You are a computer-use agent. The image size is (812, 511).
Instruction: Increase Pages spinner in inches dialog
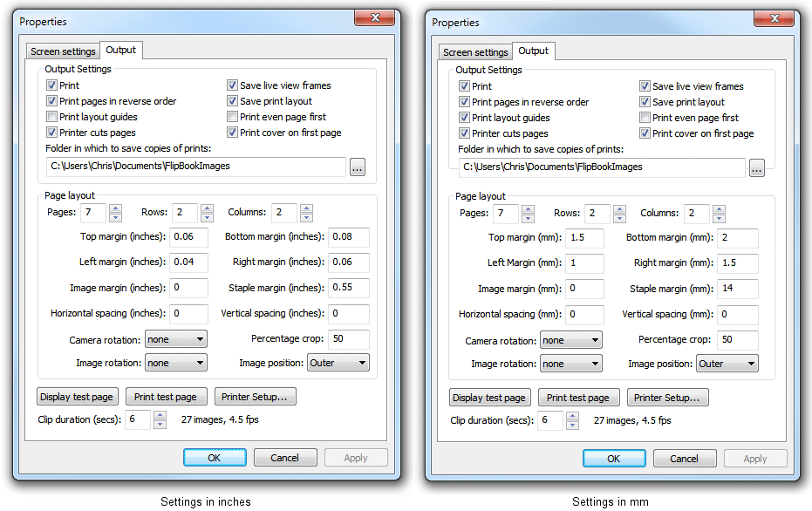[x=115, y=208]
